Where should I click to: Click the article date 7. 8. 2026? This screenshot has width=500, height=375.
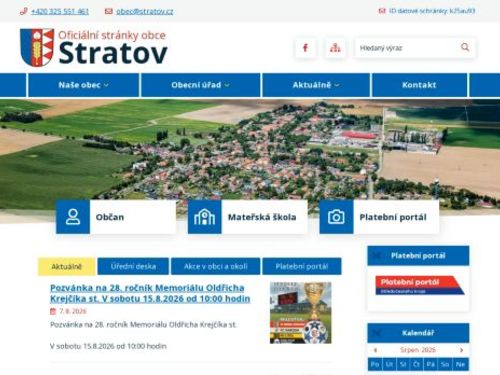coord(73,311)
